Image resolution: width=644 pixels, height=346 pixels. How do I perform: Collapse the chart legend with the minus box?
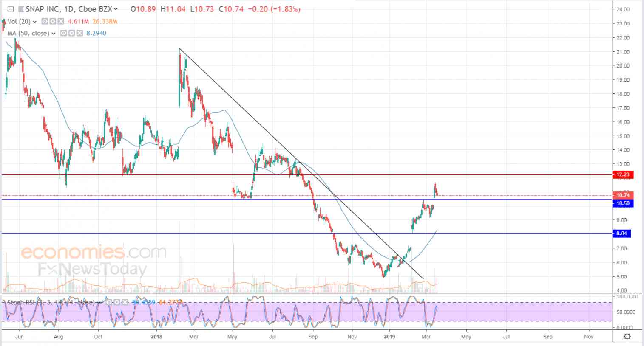coord(11,9)
